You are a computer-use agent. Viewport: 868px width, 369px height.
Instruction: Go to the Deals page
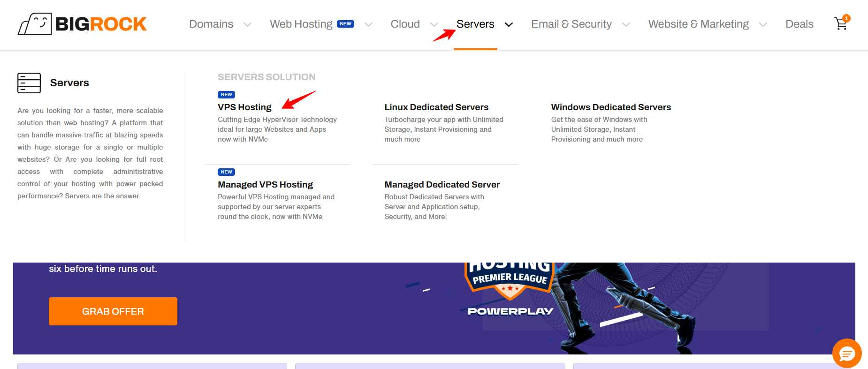click(799, 24)
